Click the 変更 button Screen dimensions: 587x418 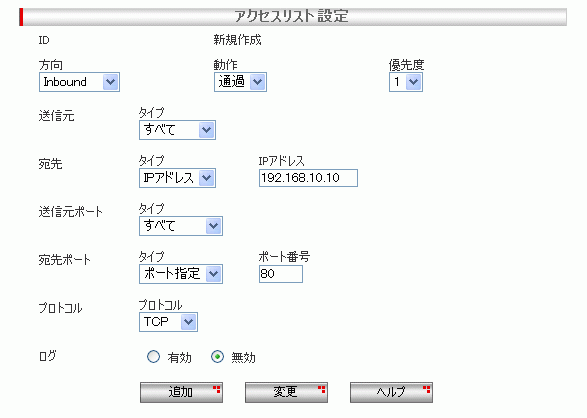click(x=286, y=392)
